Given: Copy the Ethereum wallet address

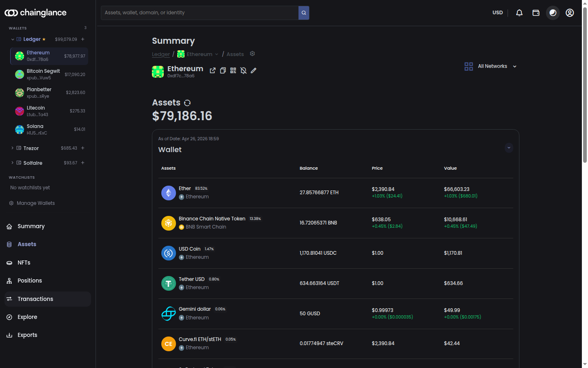Looking at the screenshot, I should pos(223,70).
